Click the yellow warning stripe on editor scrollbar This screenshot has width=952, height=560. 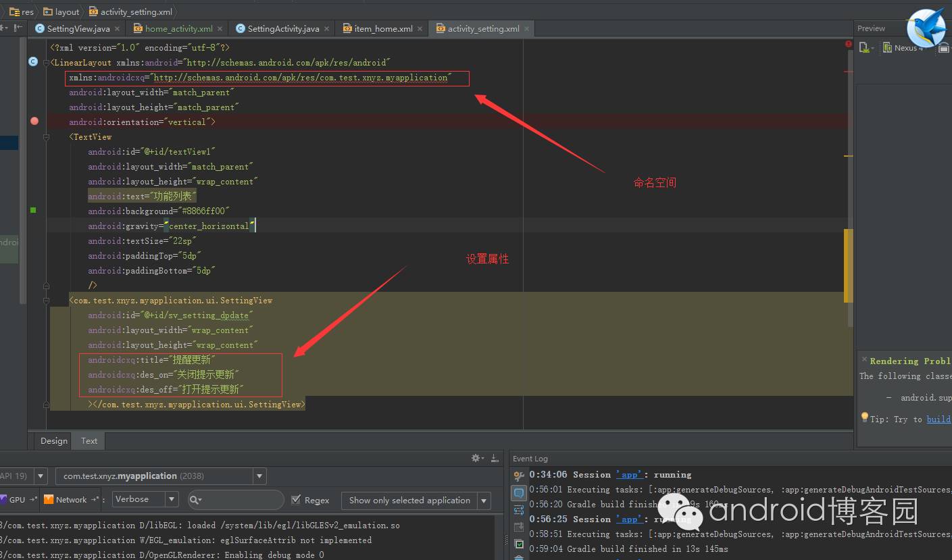point(849,265)
